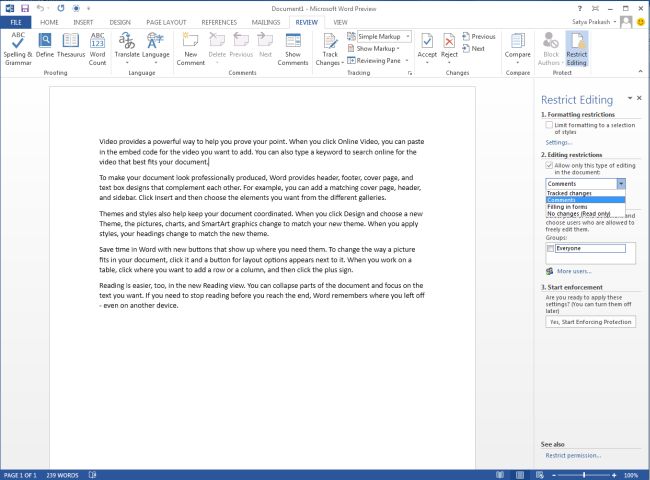Image resolution: width=650 pixels, height=480 pixels.
Task: Switch to the PAGE LAYOUT tab
Action: click(x=166, y=22)
